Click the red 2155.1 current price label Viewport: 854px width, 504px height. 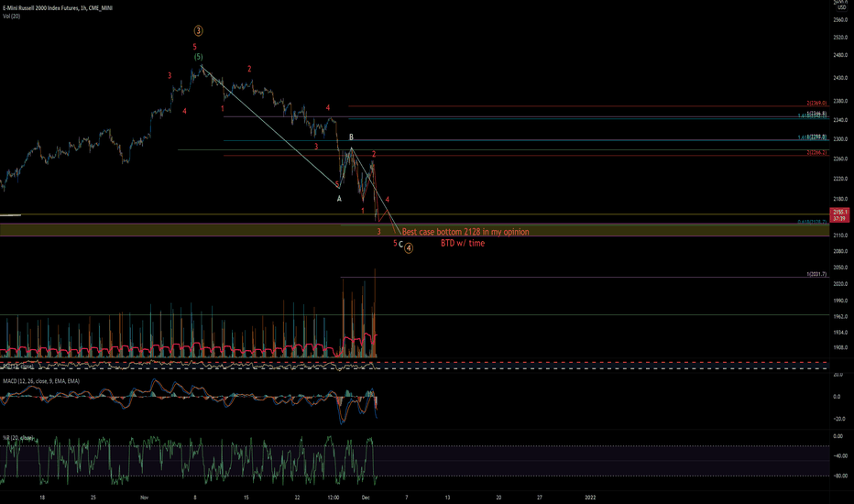[839, 214]
